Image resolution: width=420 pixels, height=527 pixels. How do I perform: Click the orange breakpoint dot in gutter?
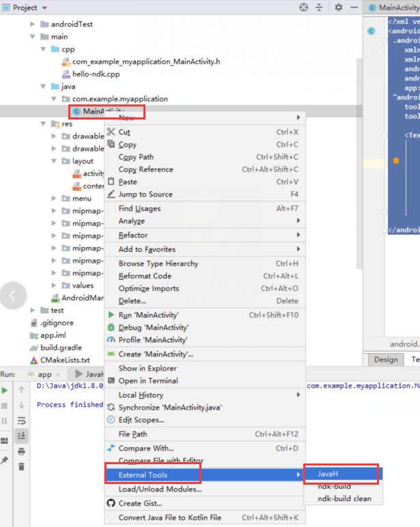[396, 160]
